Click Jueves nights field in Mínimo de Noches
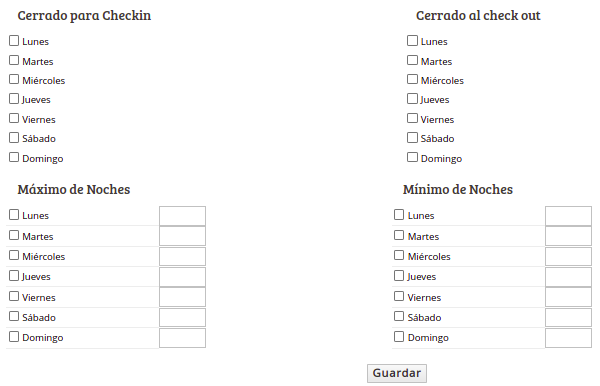The height and width of the screenshot is (386, 600). (568, 277)
